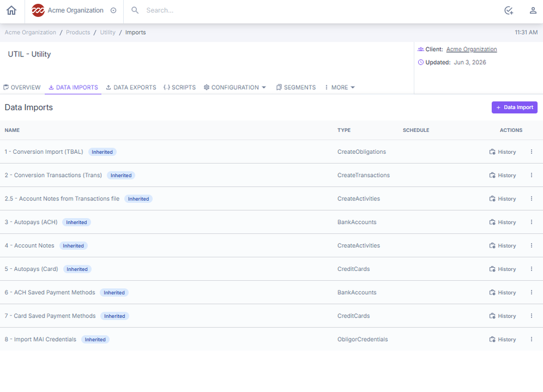View History for Conversion Import (TBAL)
This screenshot has width=543, height=392.
[502, 151]
